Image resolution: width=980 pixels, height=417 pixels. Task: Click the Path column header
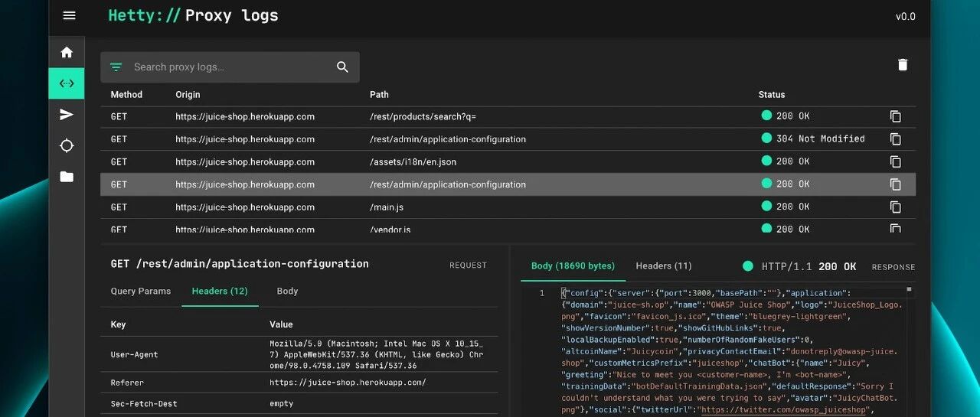click(379, 95)
